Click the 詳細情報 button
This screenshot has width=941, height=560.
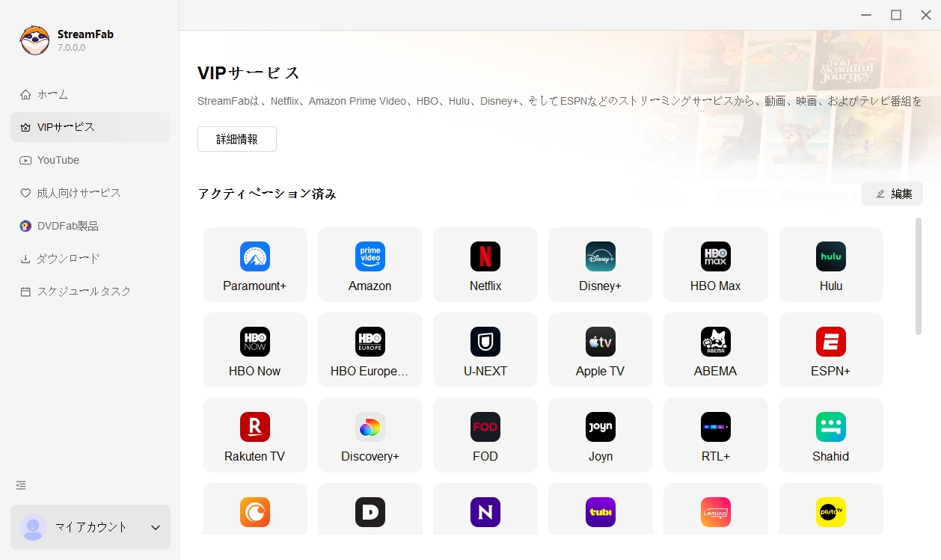pyautogui.click(x=237, y=139)
